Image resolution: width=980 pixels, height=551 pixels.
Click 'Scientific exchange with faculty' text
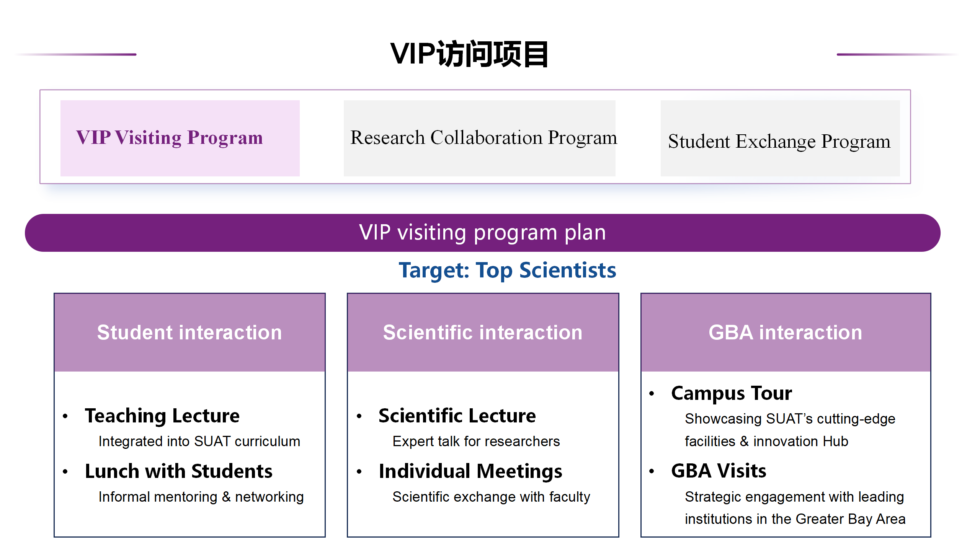tap(491, 497)
